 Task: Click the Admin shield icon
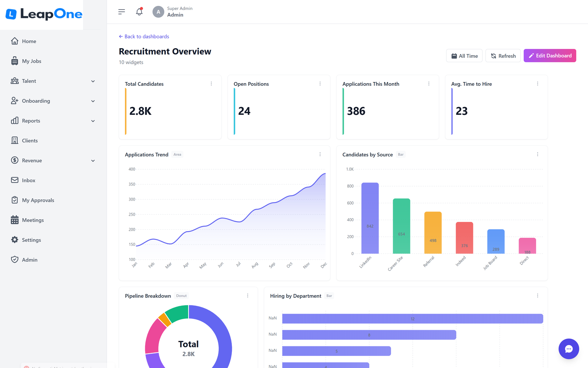coord(15,259)
